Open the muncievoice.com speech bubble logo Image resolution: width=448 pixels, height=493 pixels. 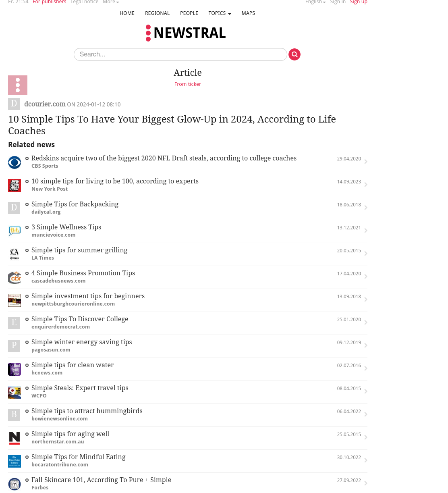[x=15, y=231]
